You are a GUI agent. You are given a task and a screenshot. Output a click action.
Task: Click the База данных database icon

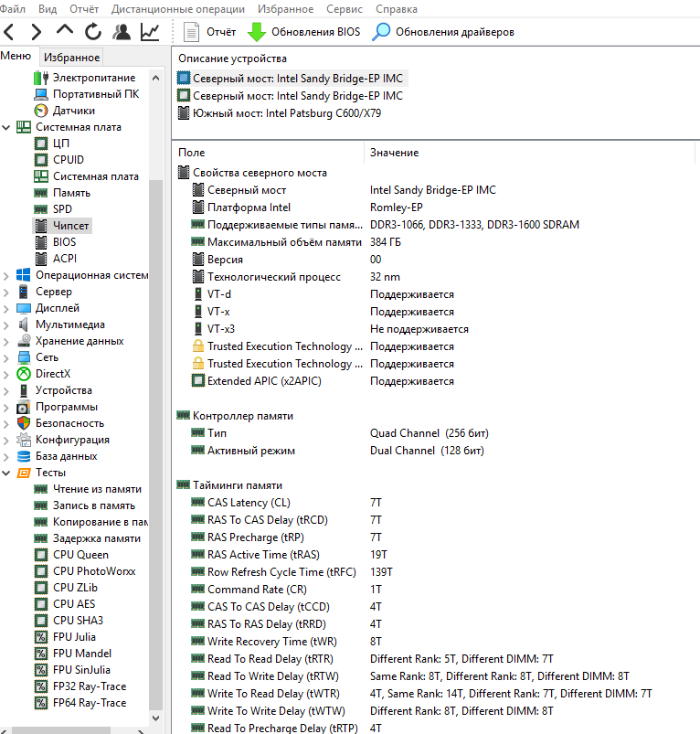click(x=24, y=456)
